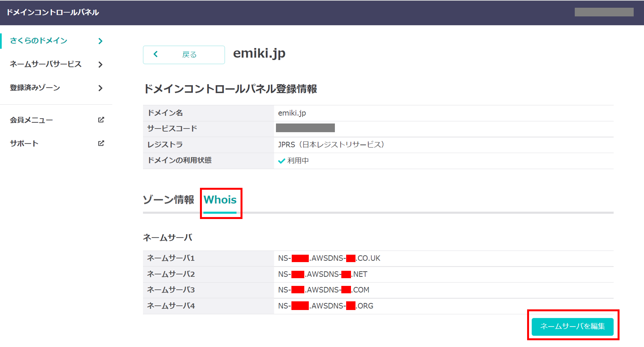The height and width of the screenshot is (347, 644).
Task: Expand chevron next to さくらのドメイン
Action: point(100,41)
